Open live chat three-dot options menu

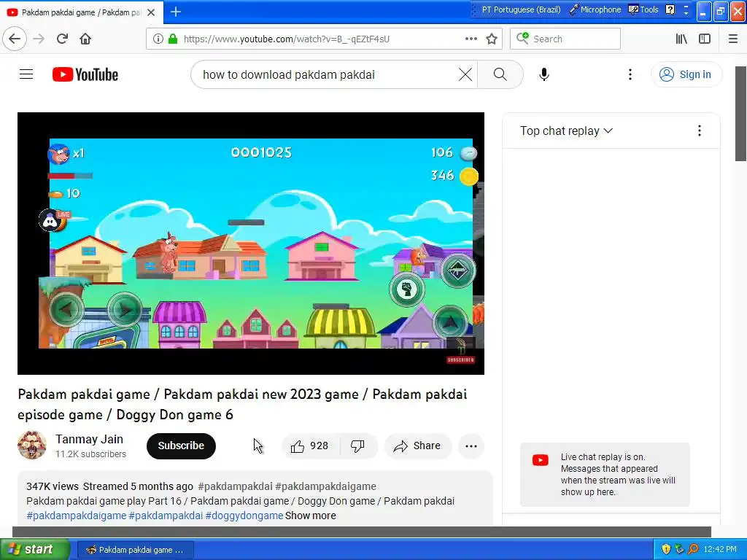[x=700, y=131]
